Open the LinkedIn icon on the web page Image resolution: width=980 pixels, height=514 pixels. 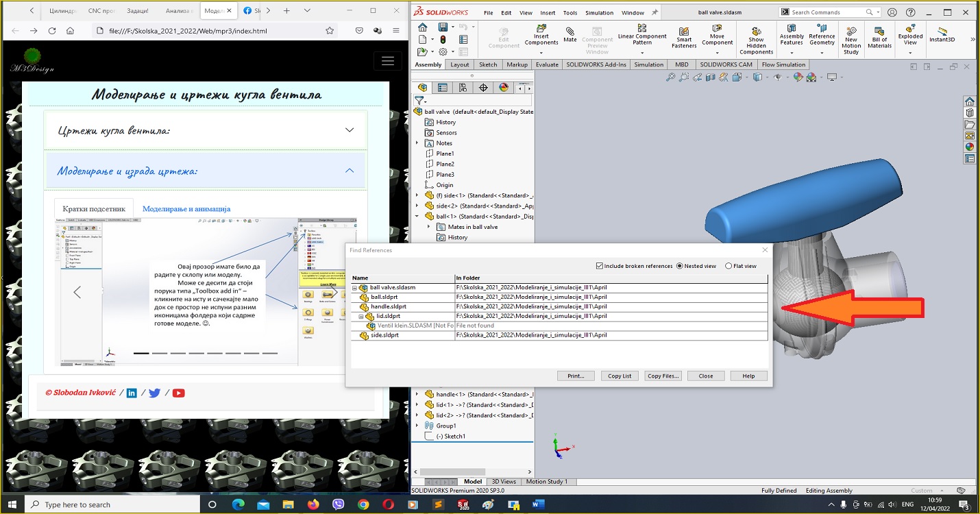click(x=132, y=393)
